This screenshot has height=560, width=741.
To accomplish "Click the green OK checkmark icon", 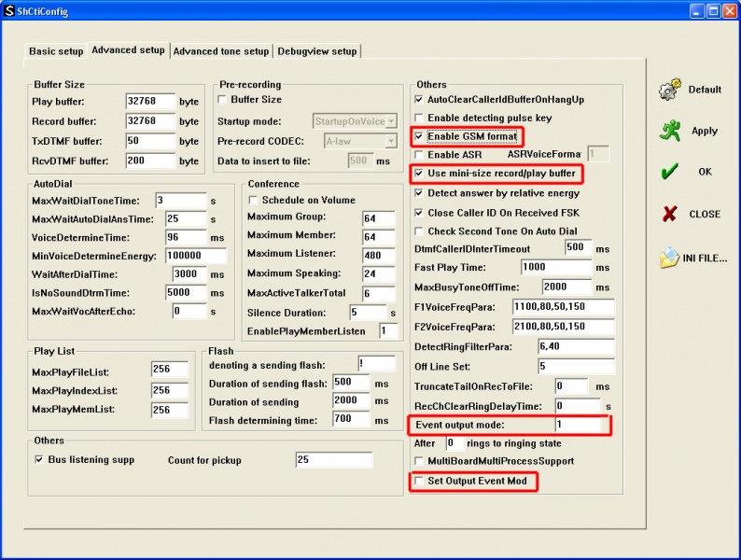I will [670, 172].
